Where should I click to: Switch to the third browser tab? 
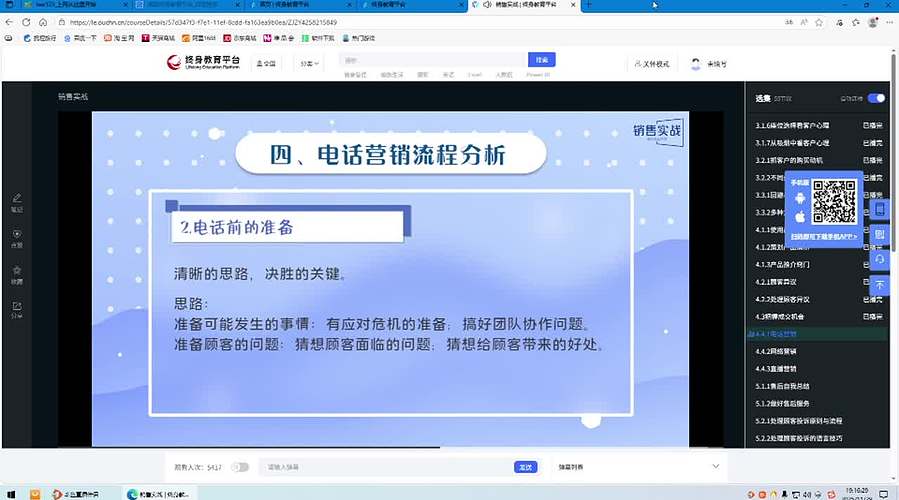coord(302,5)
